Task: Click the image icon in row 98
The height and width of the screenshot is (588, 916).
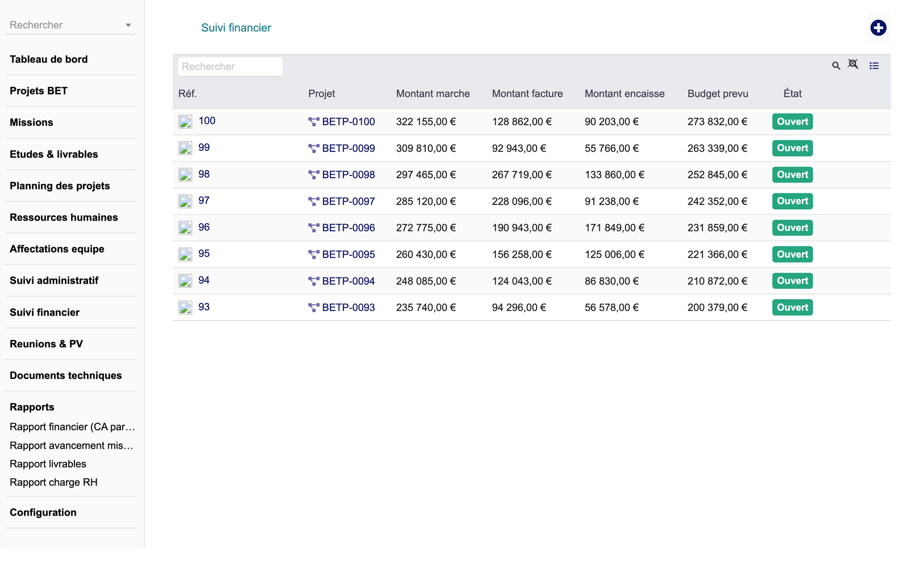Action: click(185, 175)
